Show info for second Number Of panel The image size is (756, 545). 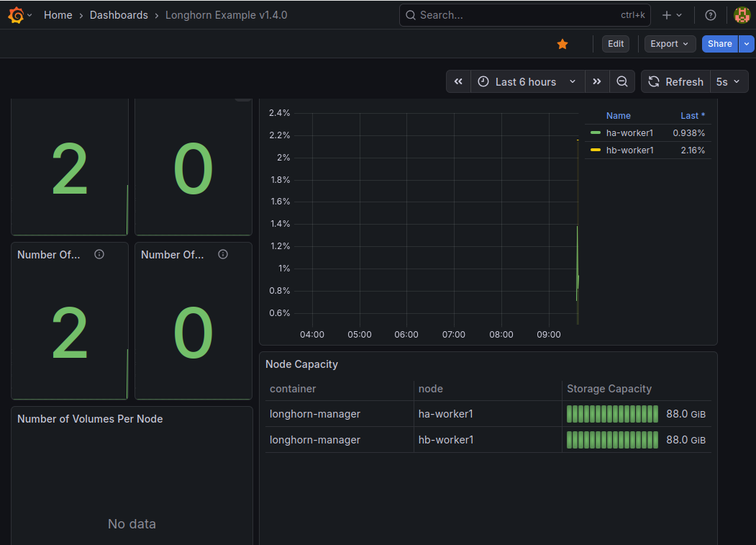(223, 254)
